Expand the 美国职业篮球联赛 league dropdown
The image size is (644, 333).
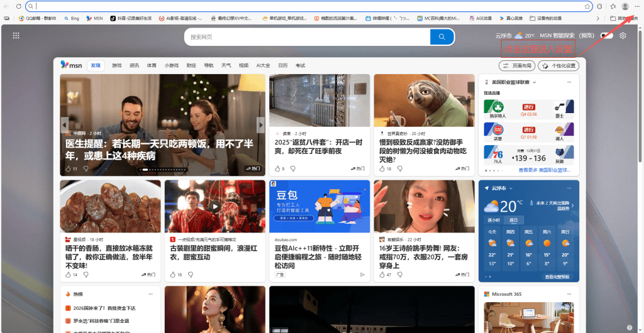(535, 82)
